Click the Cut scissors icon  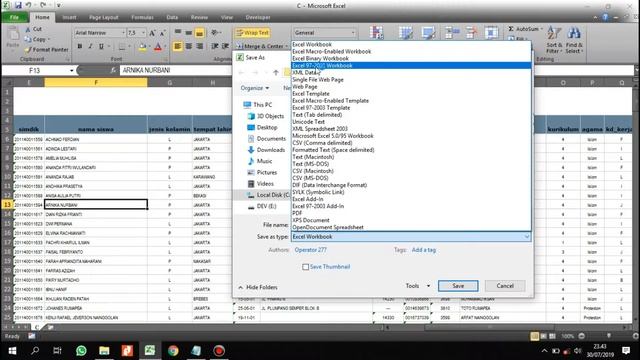pyautogui.click(x=28, y=29)
